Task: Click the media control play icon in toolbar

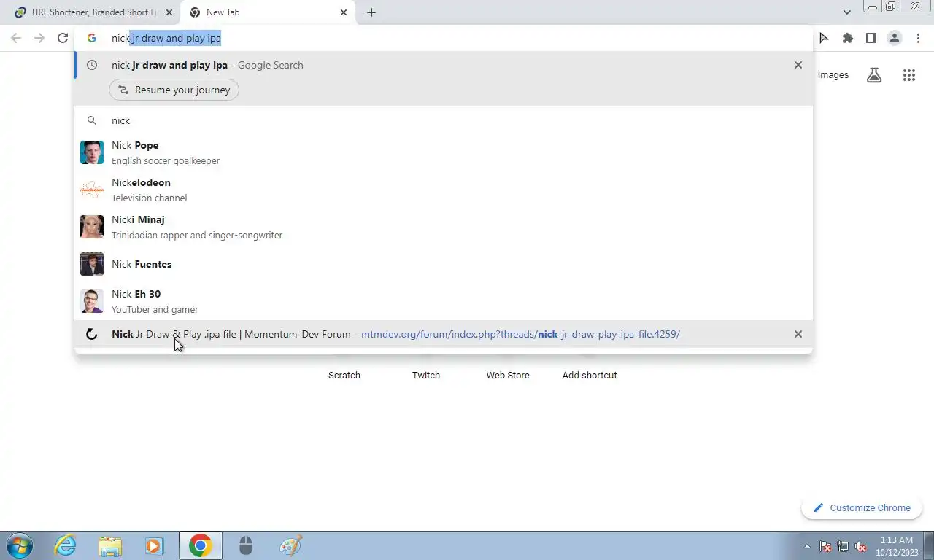Action: pyautogui.click(x=824, y=38)
